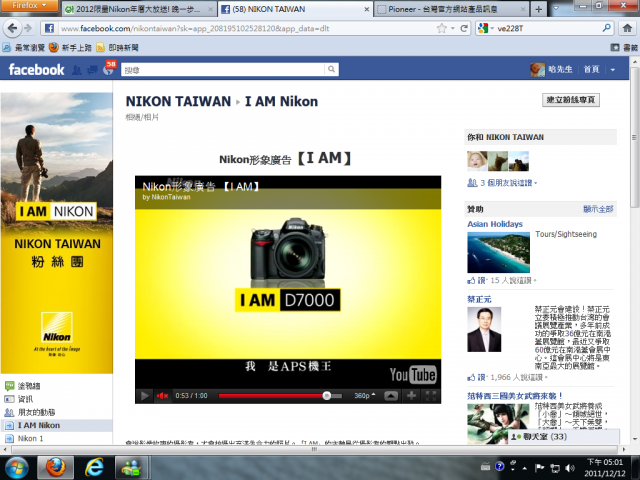This screenshot has height=480, width=640.
Task: Click the search magnifier in ve228T box
Action: coord(607,28)
